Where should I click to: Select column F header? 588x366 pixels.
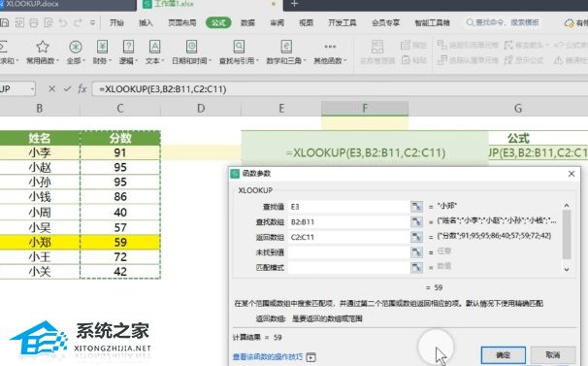[x=365, y=109]
